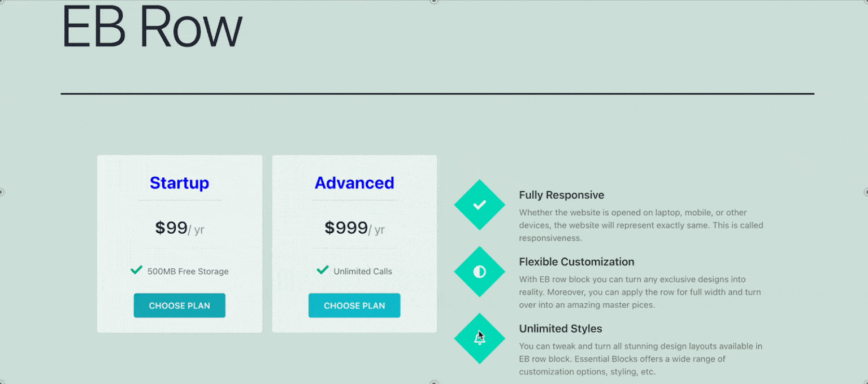Select the Advanced plan title
868x384 pixels.
[354, 183]
